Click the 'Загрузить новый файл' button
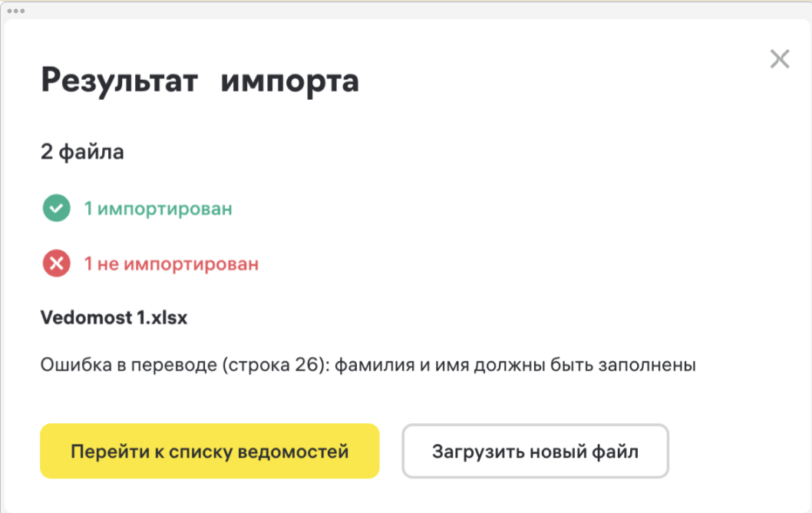Image resolution: width=812 pixels, height=513 pixels. [x=535, y=452]
